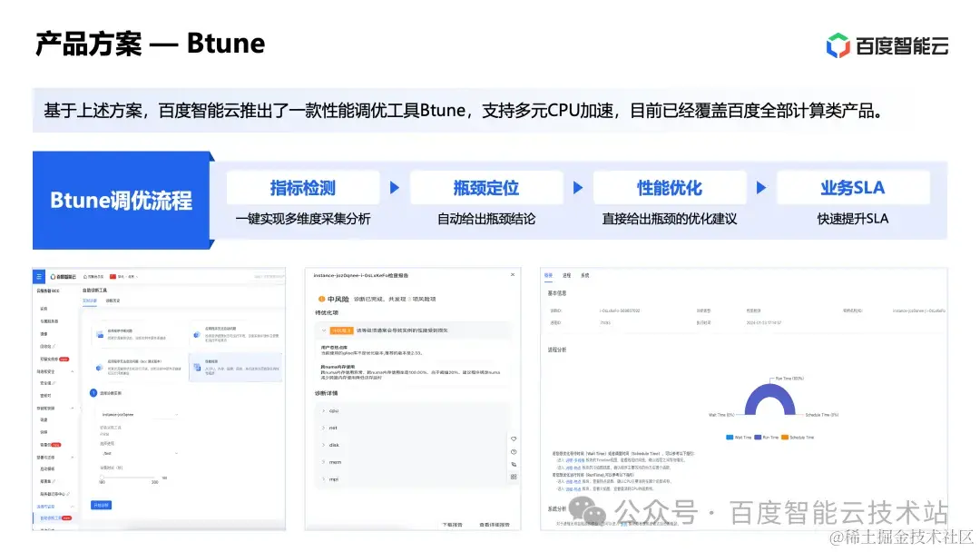The height and width of the screenshot is (552, 980).
Task: Click the '自动给出瓶颈结论' caption
Action: coord(486,219)
